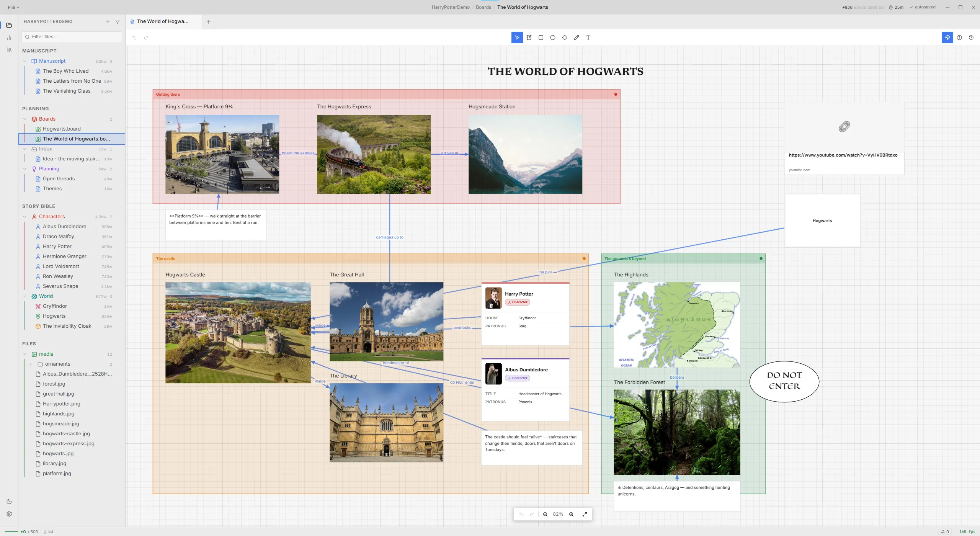980x536 pixels.
Task: Click the undo arrow in top toolbar
Action: pyautogui.click(x=134, y=38)
